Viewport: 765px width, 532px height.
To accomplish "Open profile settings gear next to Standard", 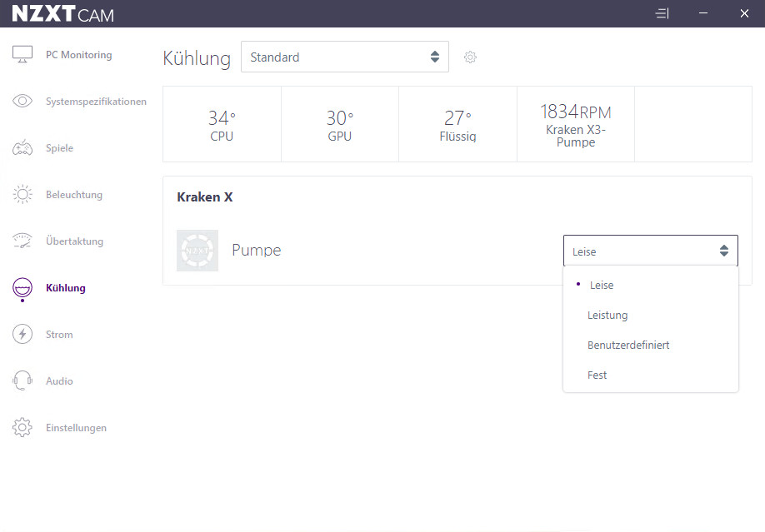I will tap(470, 57).
